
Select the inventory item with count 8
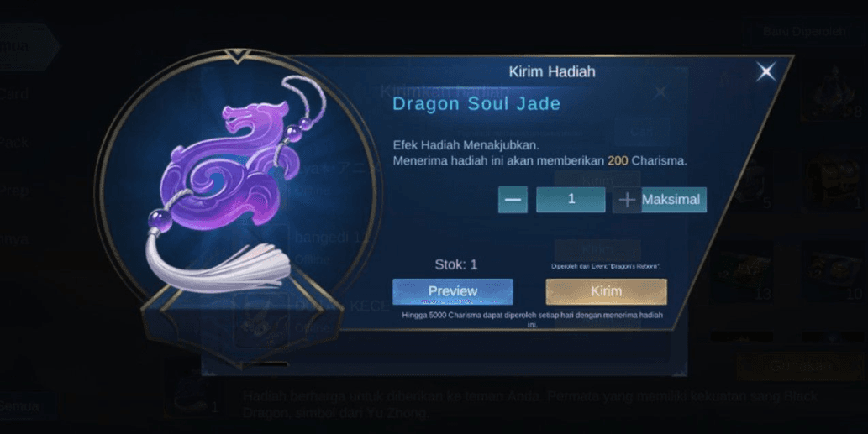click(x=833, y=92)
